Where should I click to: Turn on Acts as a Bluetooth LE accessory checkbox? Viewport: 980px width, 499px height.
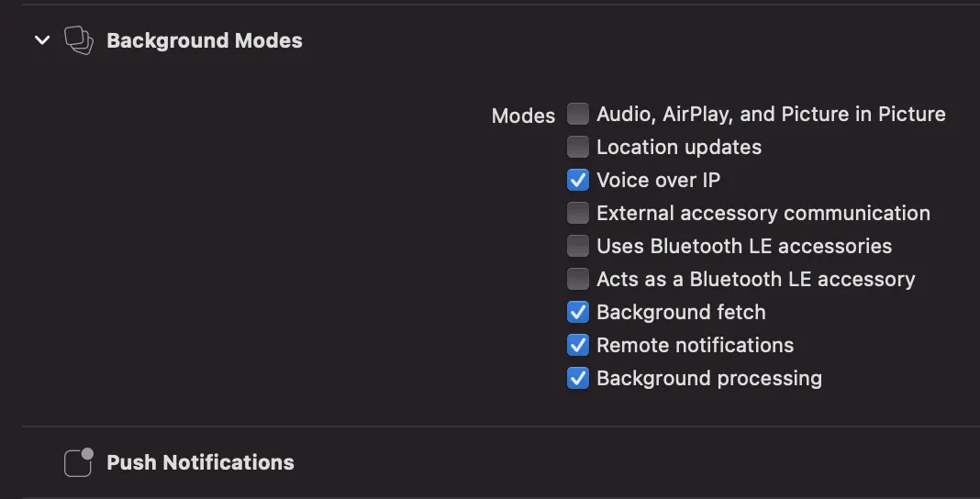tap(577, 279)
